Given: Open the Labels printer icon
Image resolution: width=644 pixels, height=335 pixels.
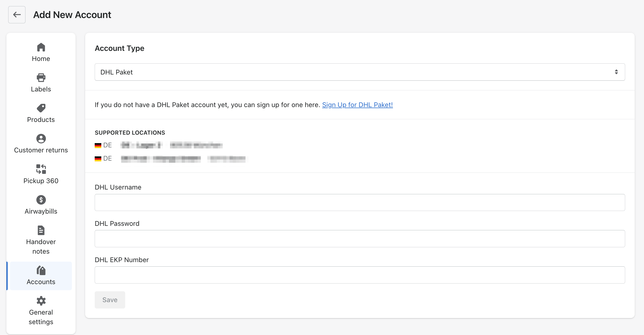Looking at the screenshot, I should (x=41, y=78).
